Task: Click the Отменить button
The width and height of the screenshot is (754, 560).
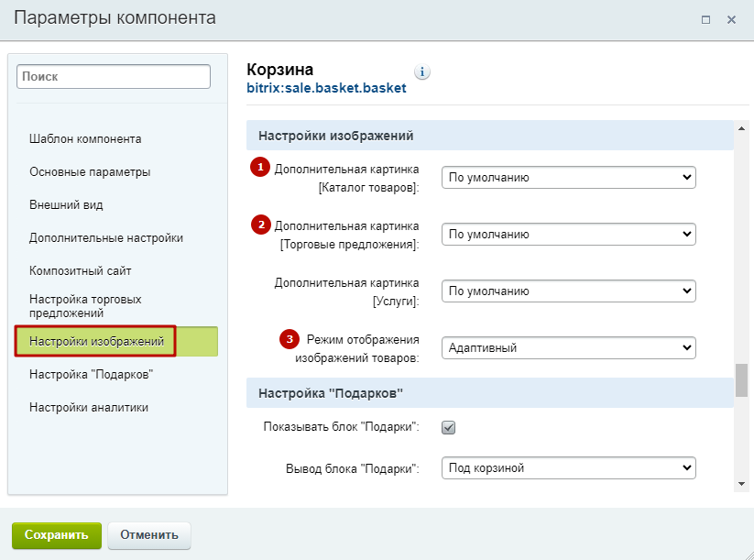Action: tap(149, 535)
